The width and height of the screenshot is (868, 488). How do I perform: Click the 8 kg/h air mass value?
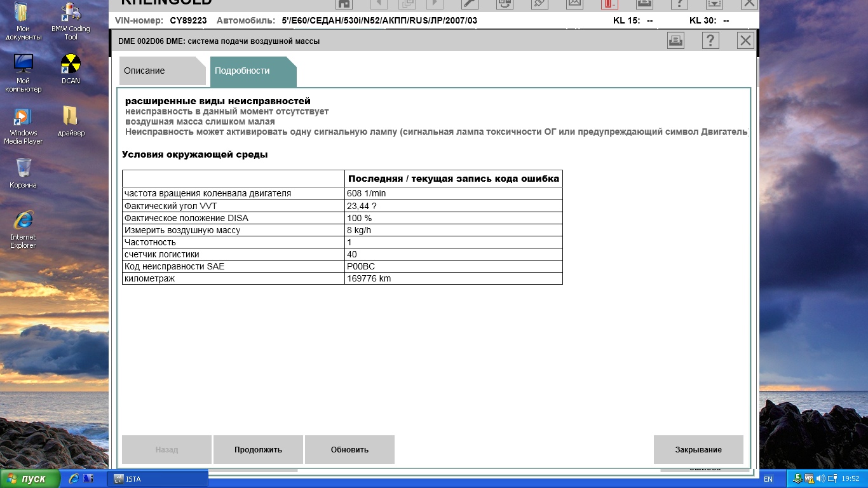coord(454,230)
